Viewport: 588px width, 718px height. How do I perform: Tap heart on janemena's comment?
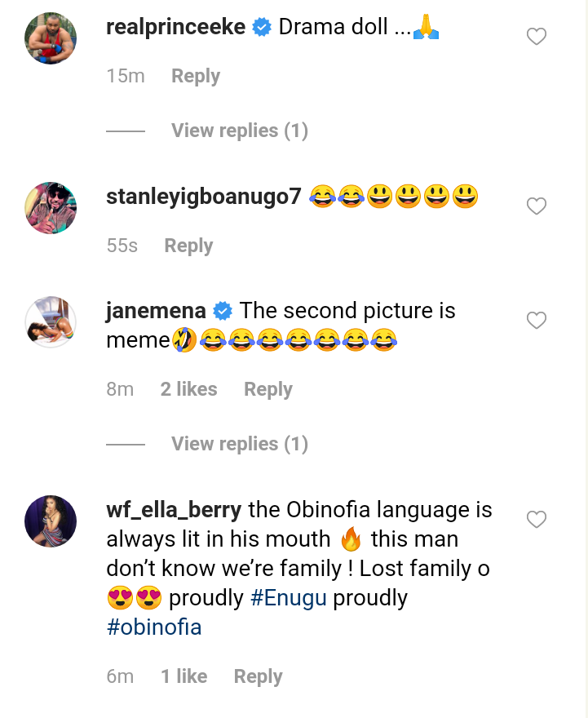coord(536,321)
